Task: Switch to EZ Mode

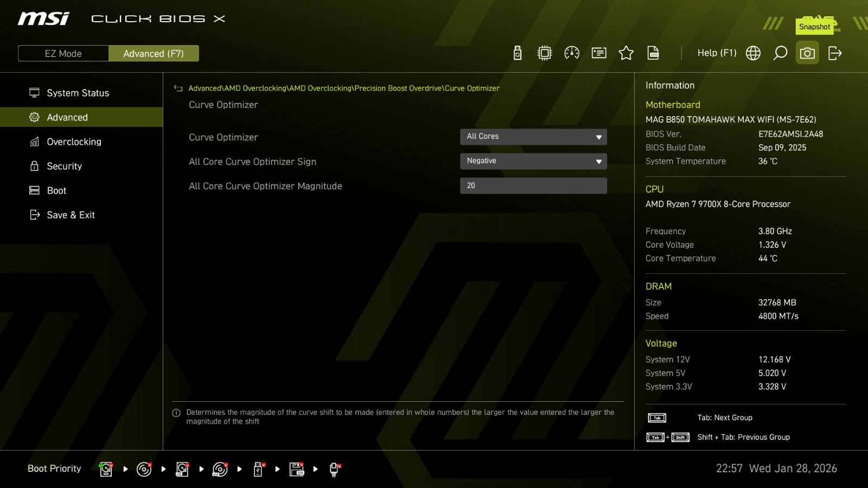Action: pyautogui.click(x=63, y=54)
